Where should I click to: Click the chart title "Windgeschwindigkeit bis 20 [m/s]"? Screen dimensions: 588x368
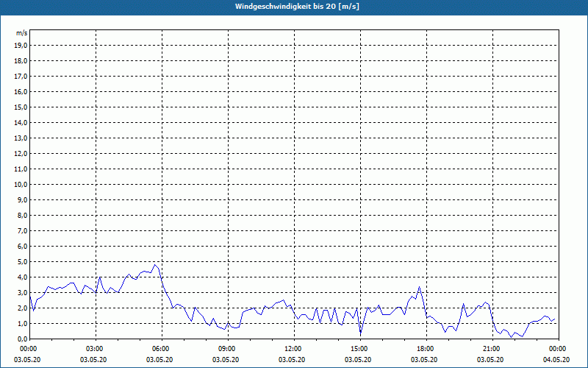[x=297, y=7]
